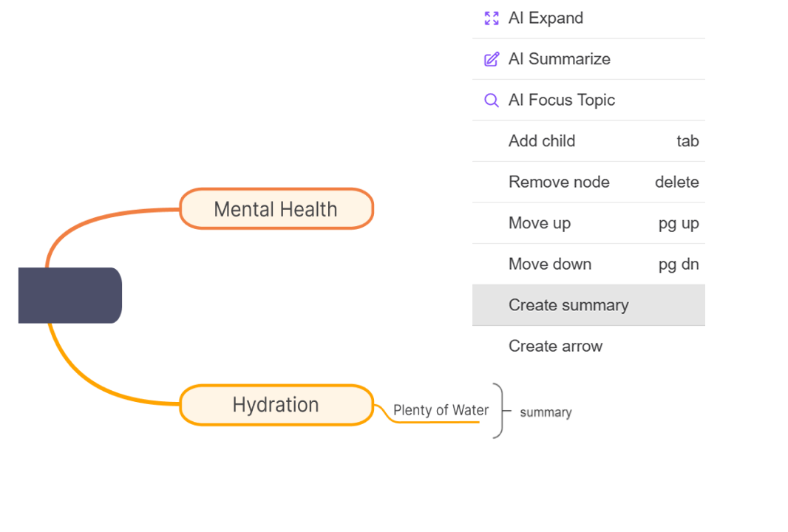The height and width of the screenshot is (532, 788).
Task: Click the AI Focus Topic magnifier icon
Action: tap(492, 100)
